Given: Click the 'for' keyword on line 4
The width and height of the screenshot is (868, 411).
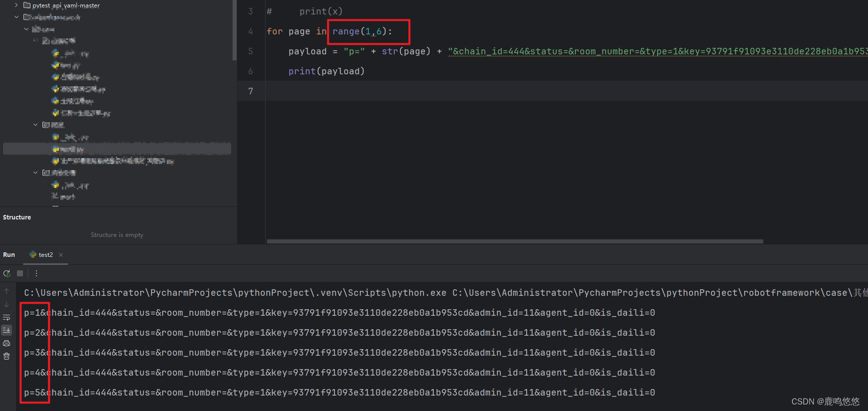Looking at the screenshot, I should click(275, 31).
